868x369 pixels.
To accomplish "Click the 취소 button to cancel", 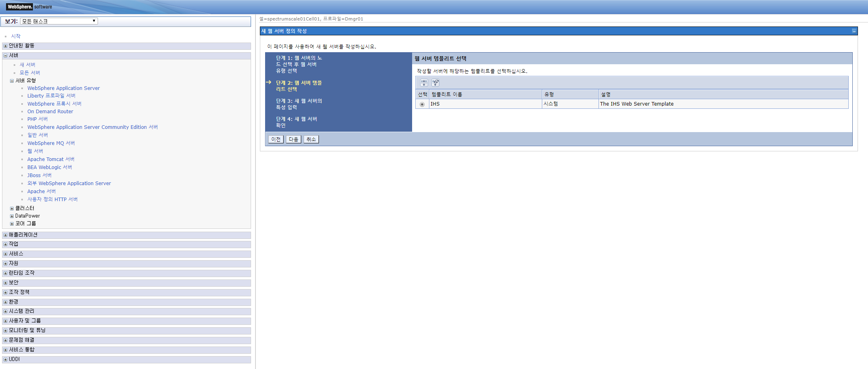I will point(311,139).
